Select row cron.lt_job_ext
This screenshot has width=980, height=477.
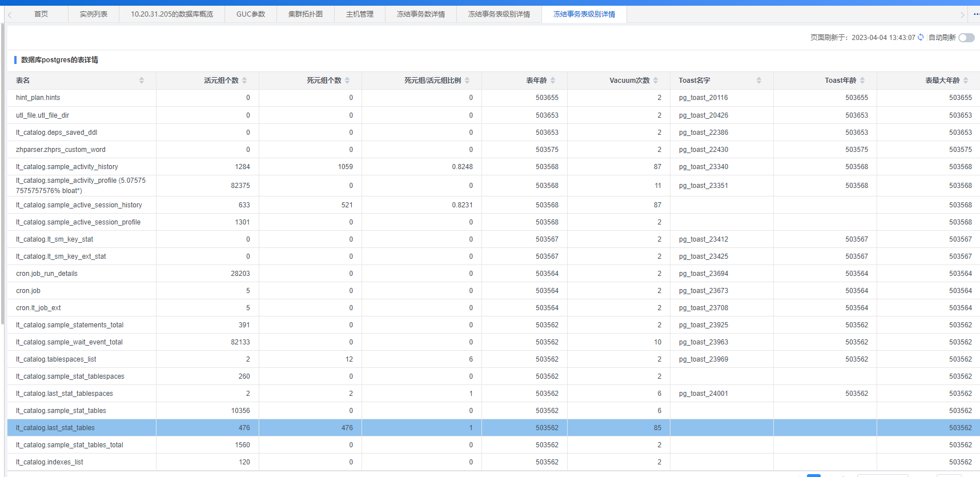point(493,308)
